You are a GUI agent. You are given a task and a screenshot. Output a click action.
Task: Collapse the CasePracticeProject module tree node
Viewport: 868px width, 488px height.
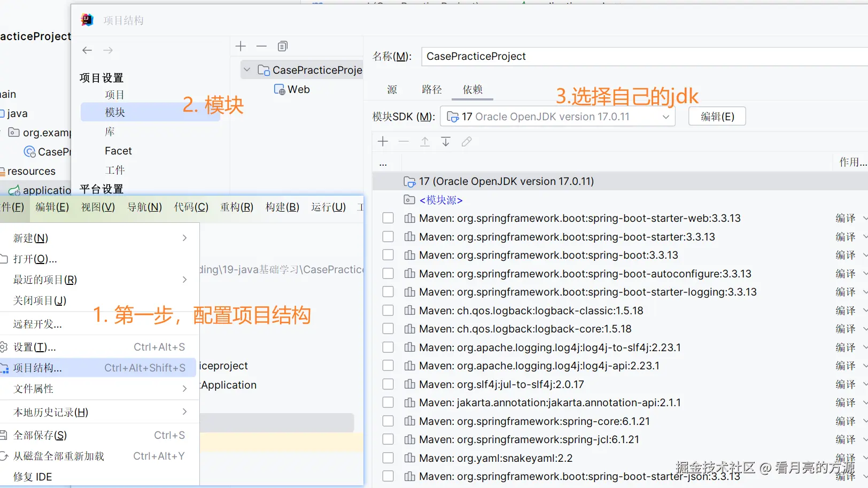click(247, 70)
